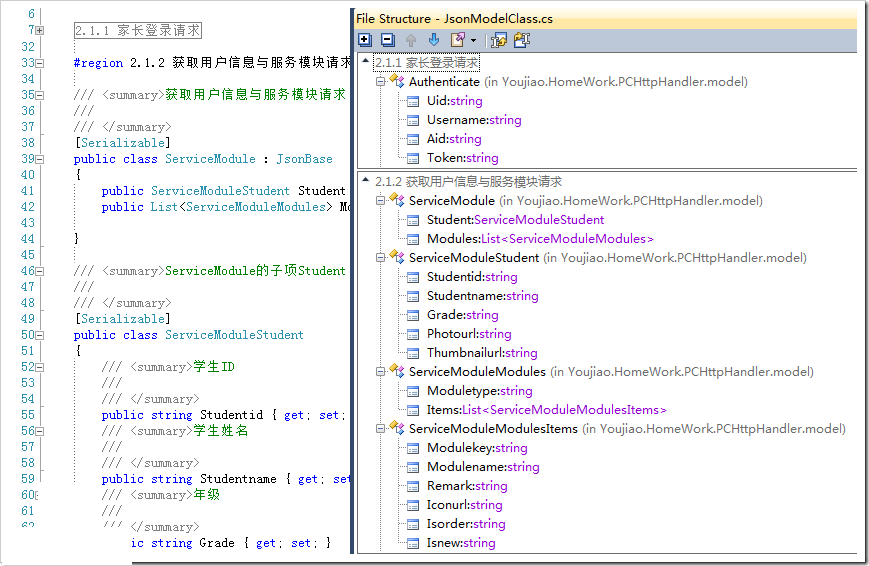Image resolution: width=869 pixels, height=566 pixels.
Task: Select the Modulename:string row
Action: tap(483, 467)
